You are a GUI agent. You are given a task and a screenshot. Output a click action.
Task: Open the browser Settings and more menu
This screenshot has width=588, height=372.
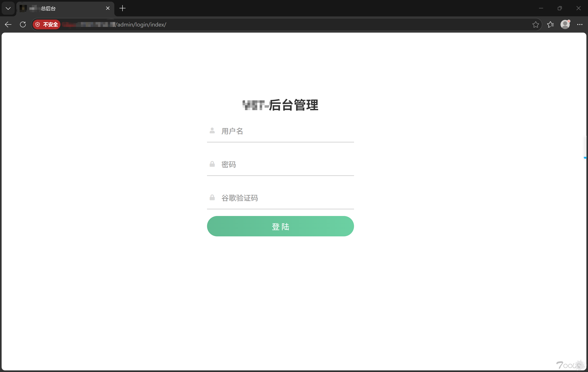[580, 24]
